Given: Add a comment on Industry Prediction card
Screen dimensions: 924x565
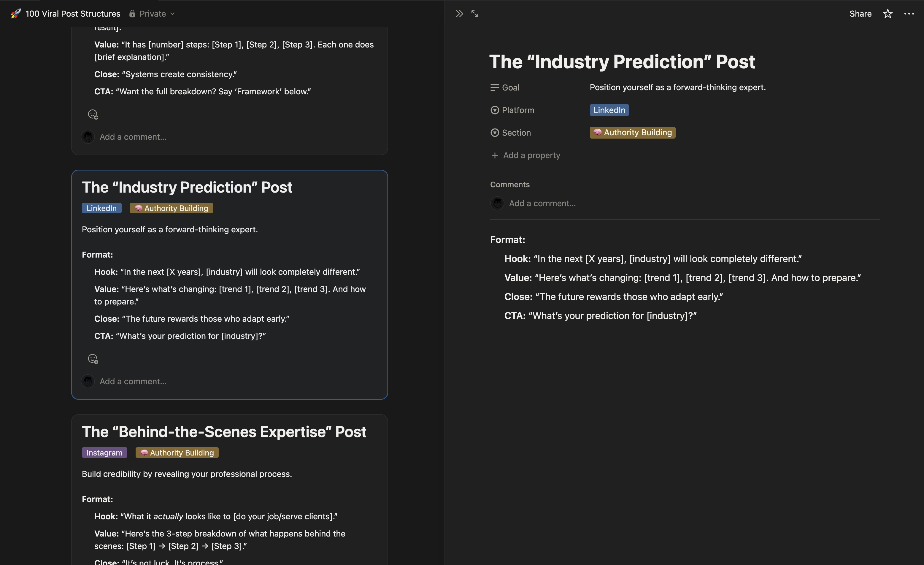Looking at the screenshot, I should pos(133,381).
